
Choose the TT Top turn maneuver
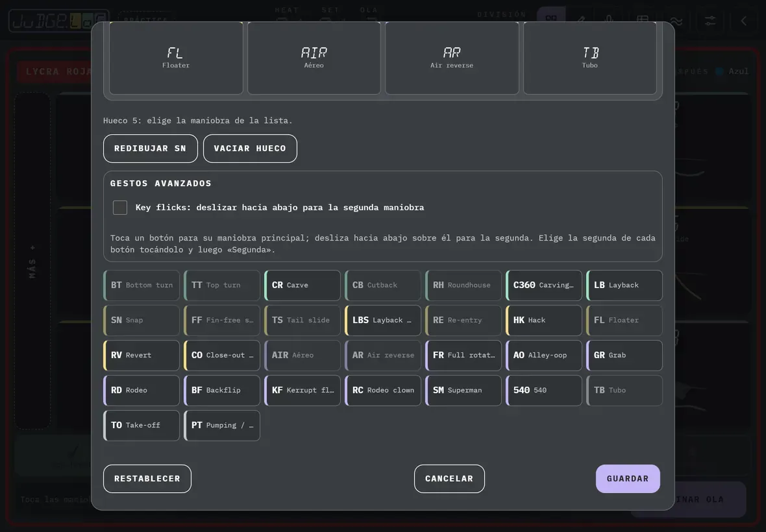pyautogui.click(x=222, y=285)
